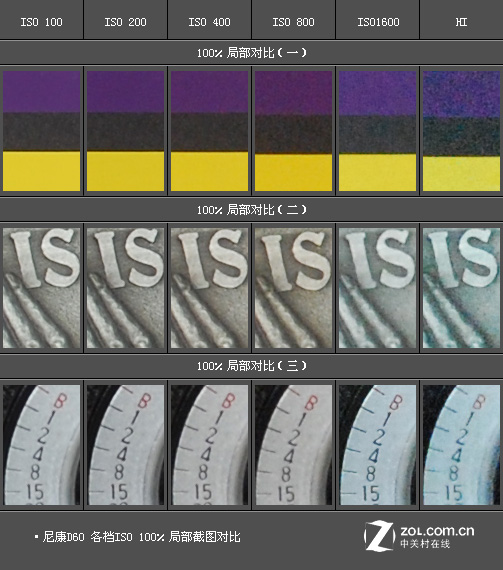Viewport: 503px width, 570px height.
Task: Select the ISO 400 column header
Action: click(209, 22)
